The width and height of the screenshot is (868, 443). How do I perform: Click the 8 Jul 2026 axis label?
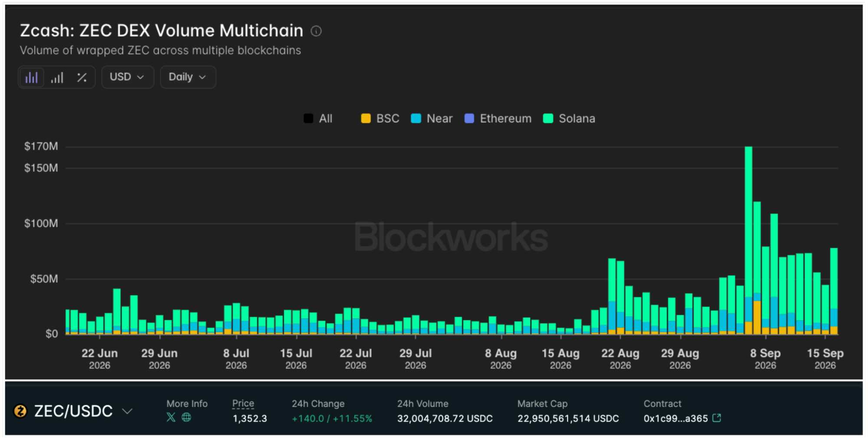tap(236, 359)
